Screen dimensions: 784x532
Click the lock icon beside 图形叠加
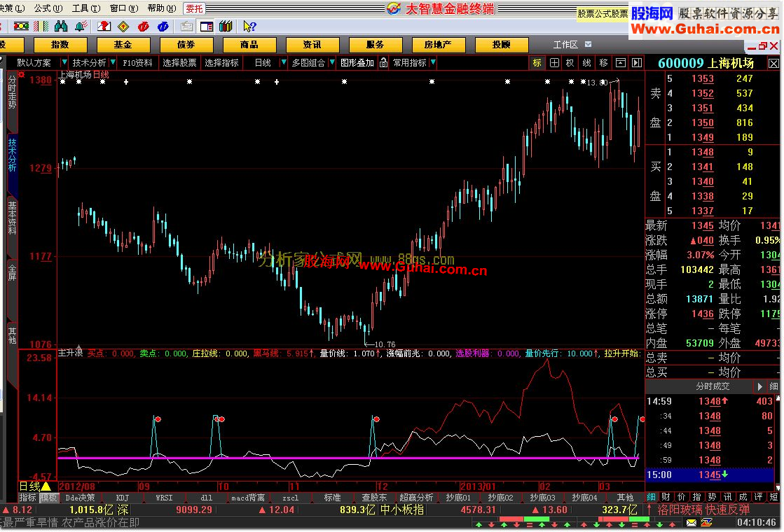383,62
